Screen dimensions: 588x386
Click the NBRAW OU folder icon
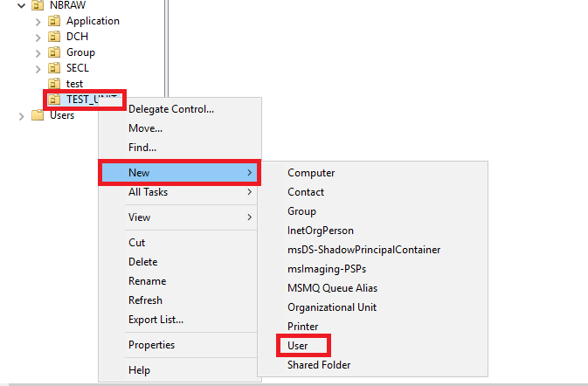[x=38, y=5]
